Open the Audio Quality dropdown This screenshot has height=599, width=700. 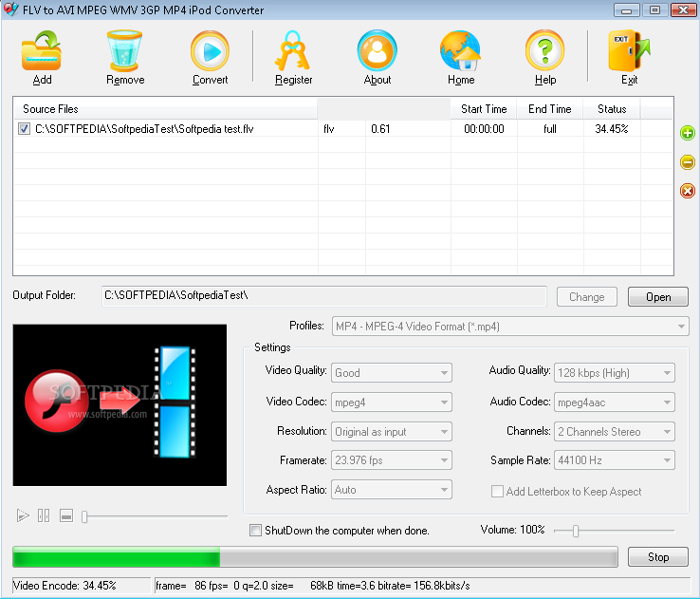[615, 373]
